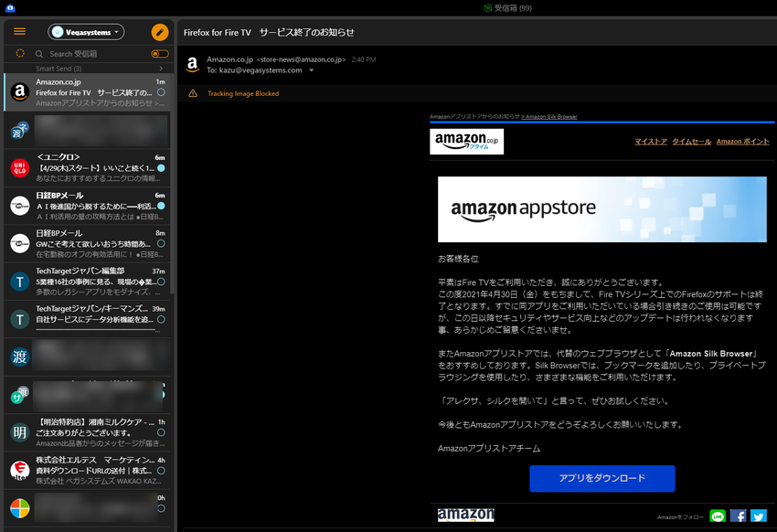Open TechTargetジャパン/キーマンズ email
The height and width of the screenshot is (532, 777).
coord(88,319)
